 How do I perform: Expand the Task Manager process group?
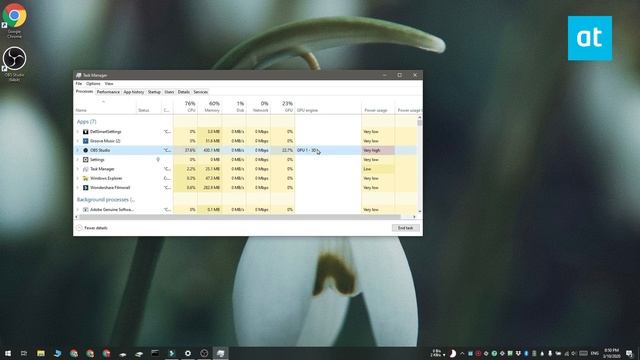pyautogui.click(x=78, y=169)
